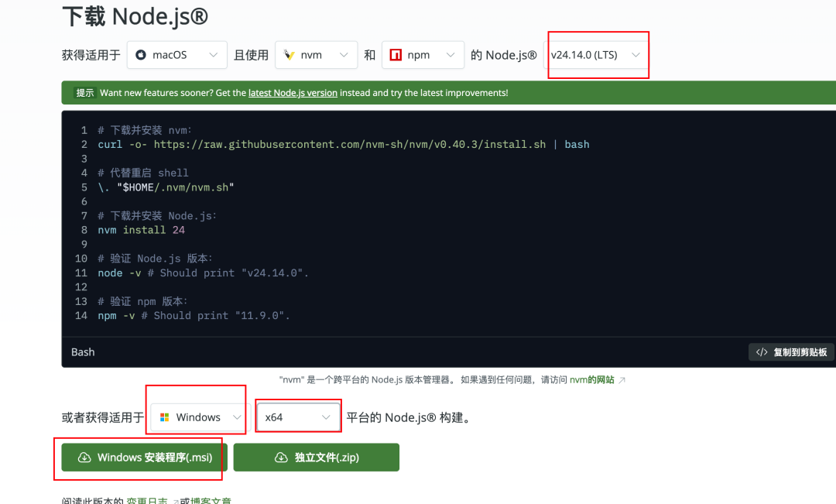Open the 变更日志 changelog link

(x=146, y=500)
